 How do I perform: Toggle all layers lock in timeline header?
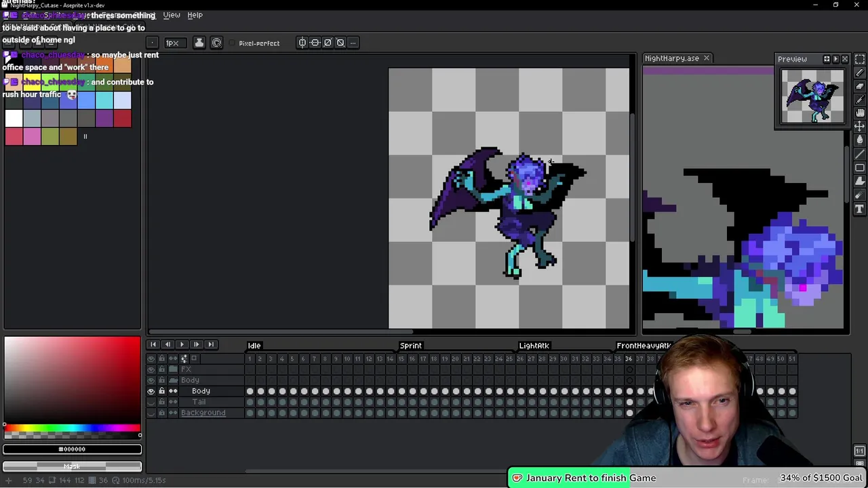(x=162, y=359)
